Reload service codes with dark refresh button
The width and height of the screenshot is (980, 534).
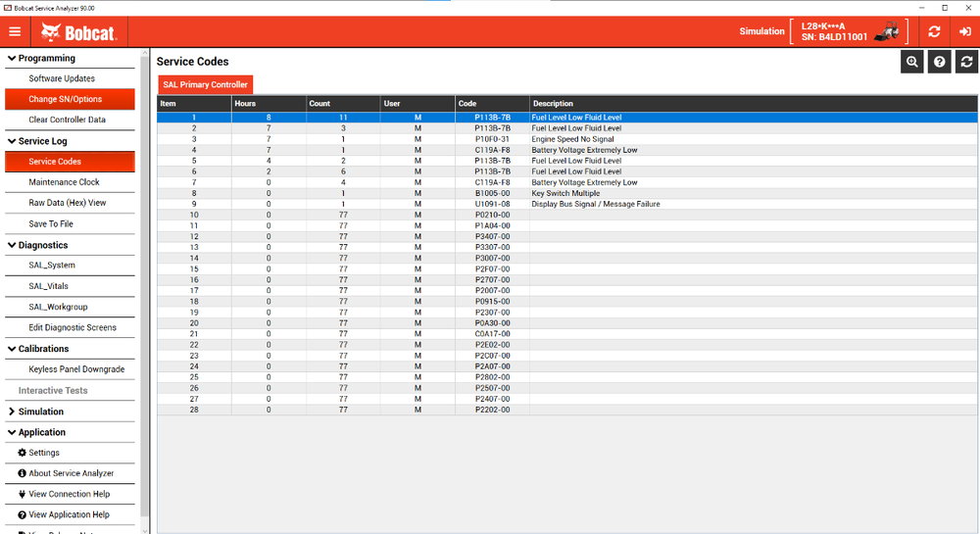pyautogui.click(x=967, y=62)
